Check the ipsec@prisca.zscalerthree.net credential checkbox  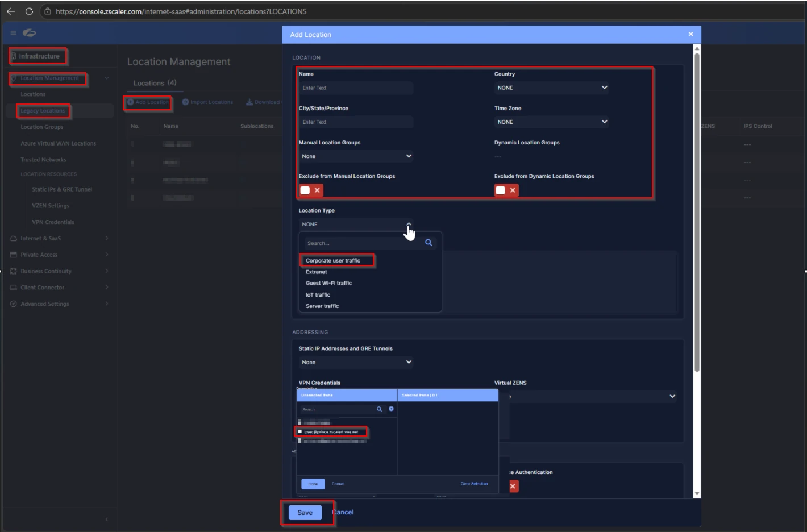300,432
